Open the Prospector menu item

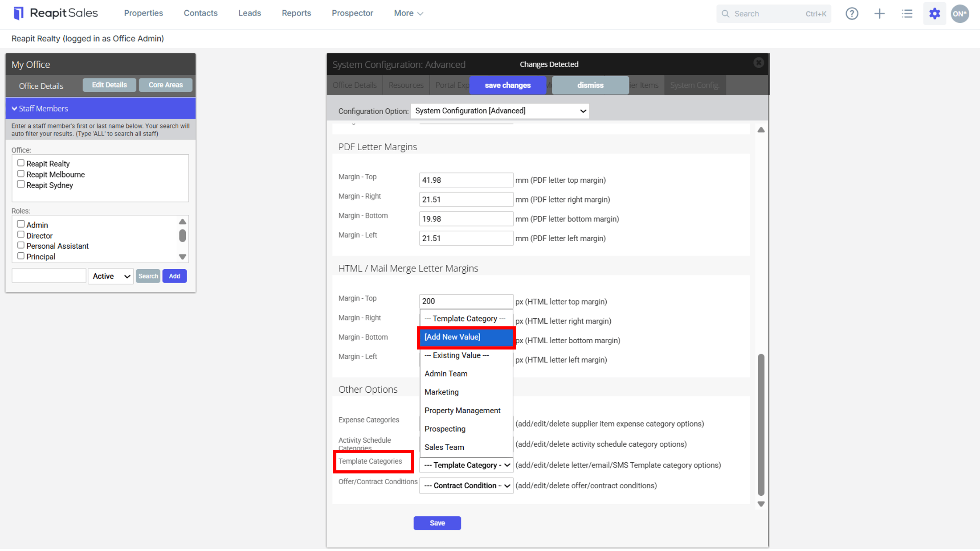point(352,13)
